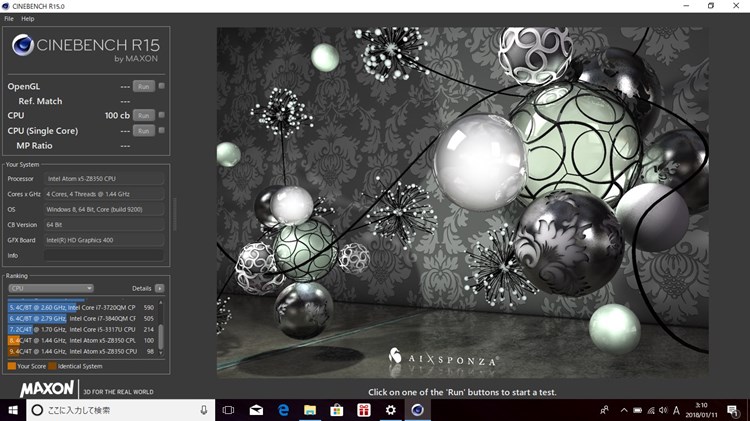Screen dimensions: 750x421
Task: Click the Cortana microphone icon
Action: click(x=204, y=410)
